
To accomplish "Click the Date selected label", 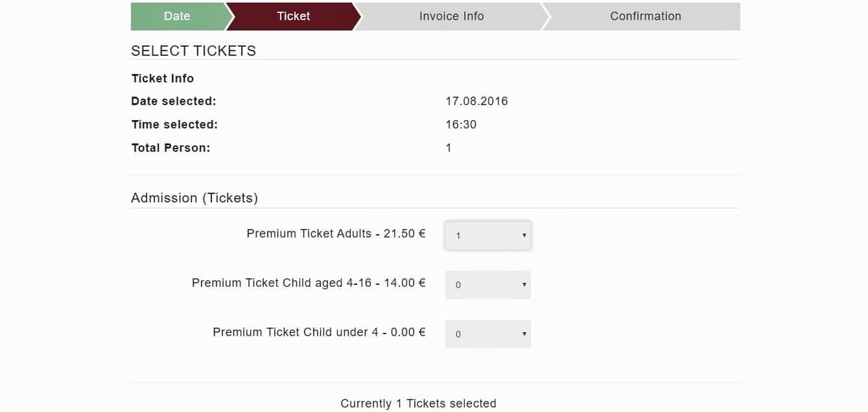I will point(174,101).
